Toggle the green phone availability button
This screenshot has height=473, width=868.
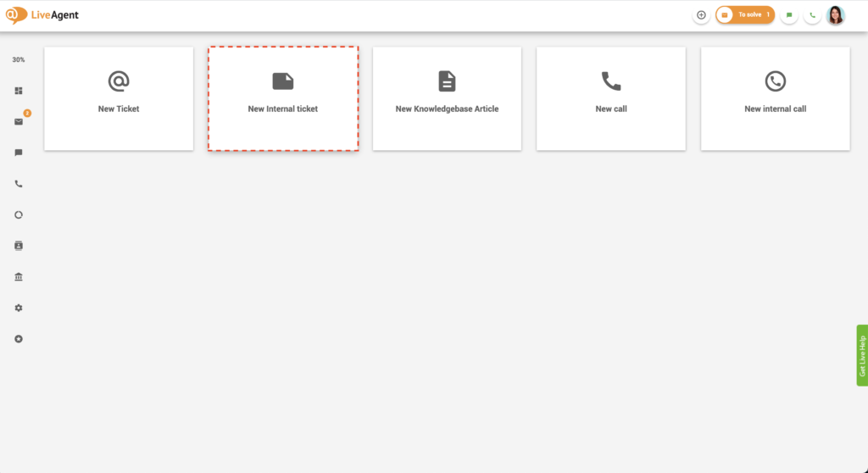pos(812,15)
